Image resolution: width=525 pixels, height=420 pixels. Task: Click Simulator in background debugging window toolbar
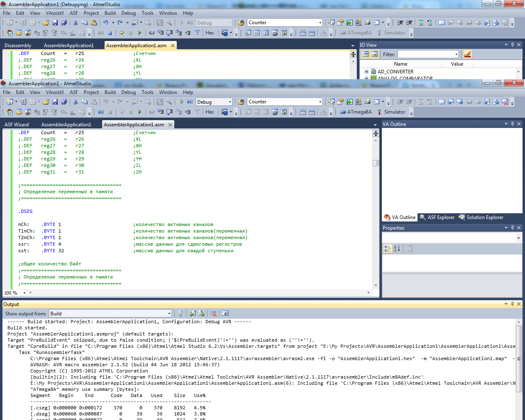[391, 33]
